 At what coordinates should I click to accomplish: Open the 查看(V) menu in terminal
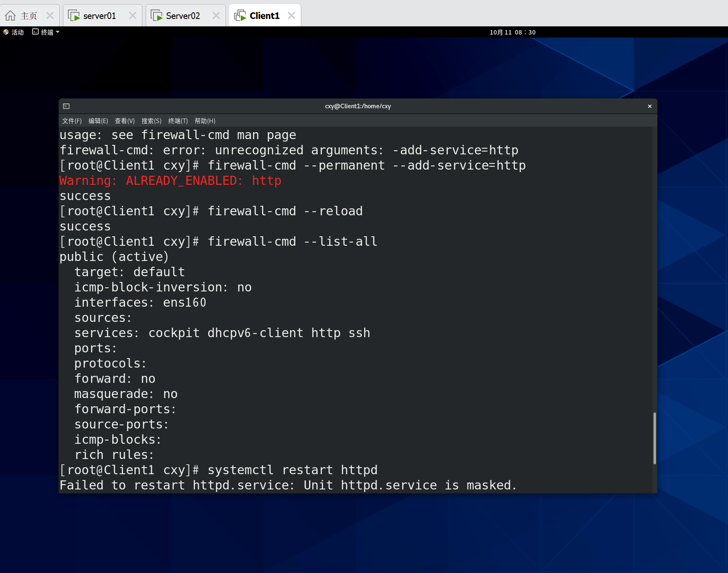(125, 121)
